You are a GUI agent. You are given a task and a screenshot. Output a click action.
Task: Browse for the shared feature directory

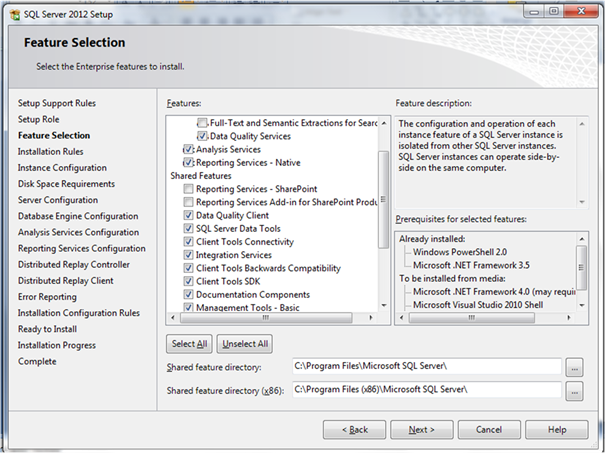coord(574,367)
